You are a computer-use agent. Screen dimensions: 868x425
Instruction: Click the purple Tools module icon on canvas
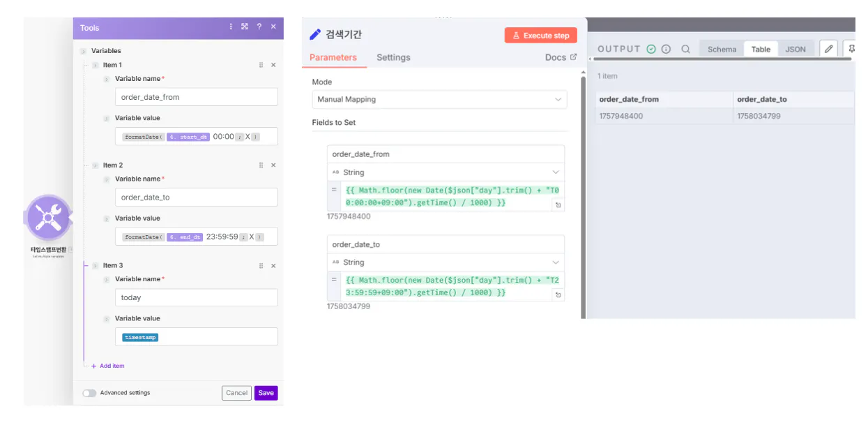47,218
